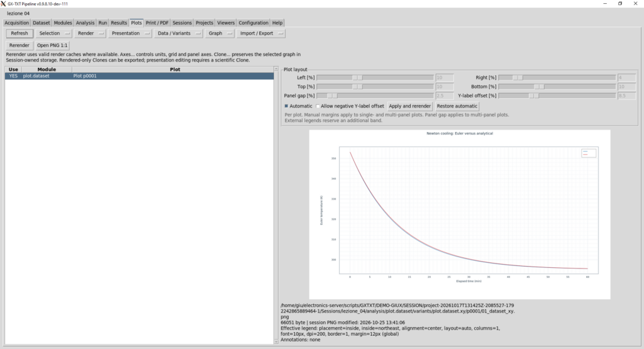Click the Annotations: none text
Image resolution: width=644 pixels, height=349 pixels.
(x=300, y=340)
